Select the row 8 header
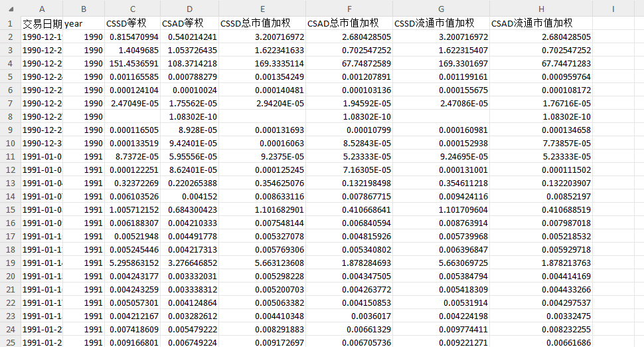Viewport: 644px width, 347px height. [x=10, y=116]
